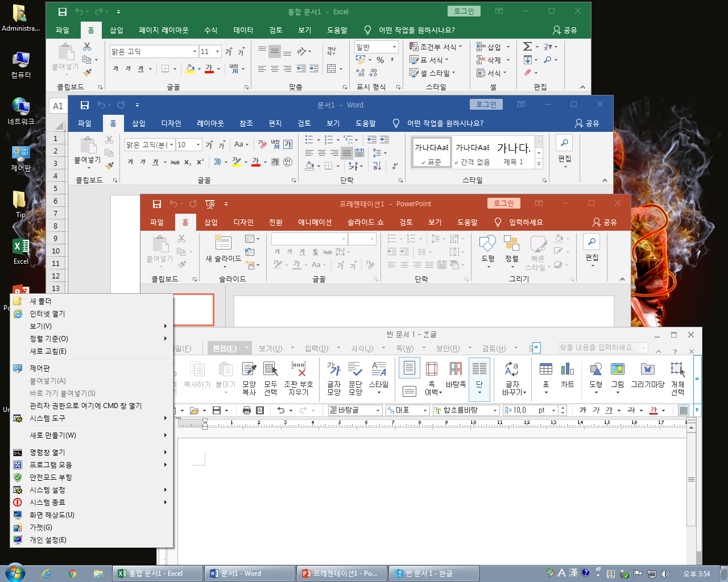The image size is (728, 582).
Task: Toggle justify alignment in the Word paragraph group
Action: click(347, 153)
